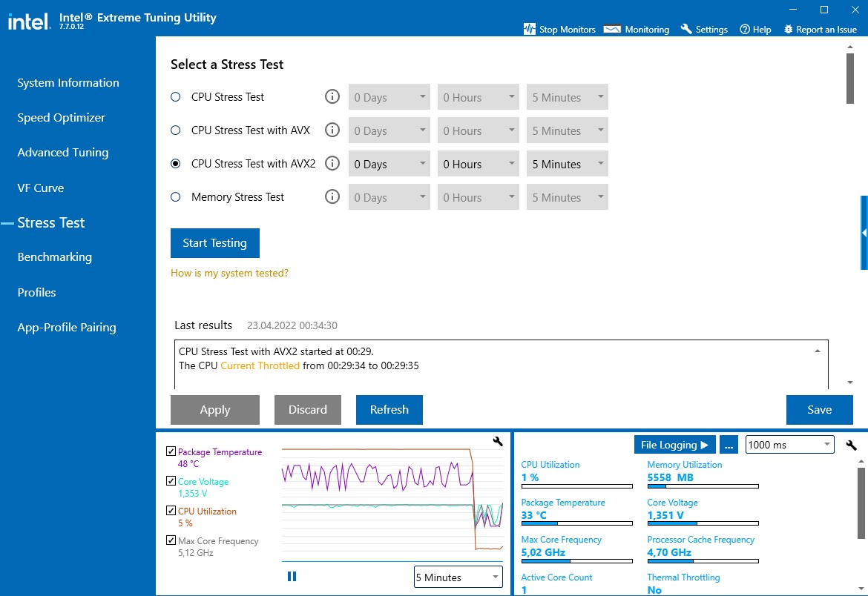Click the main panel vertical scrollbar thumb
This screenshot has height=596, width=868.
[849, 78]
